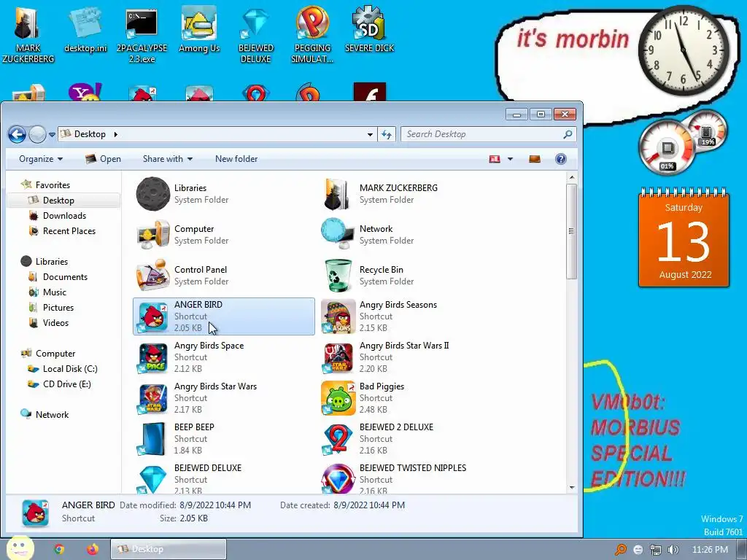This screenshot has height=560, width=747.
Task: Select the Bad Piggies shortcut icon
Action: pos(338,399)
